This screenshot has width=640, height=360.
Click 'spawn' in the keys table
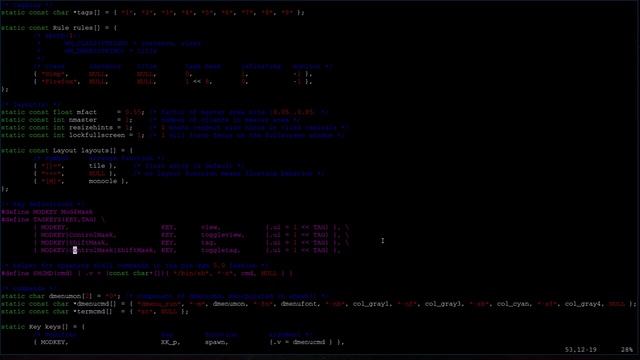(216, 342)
